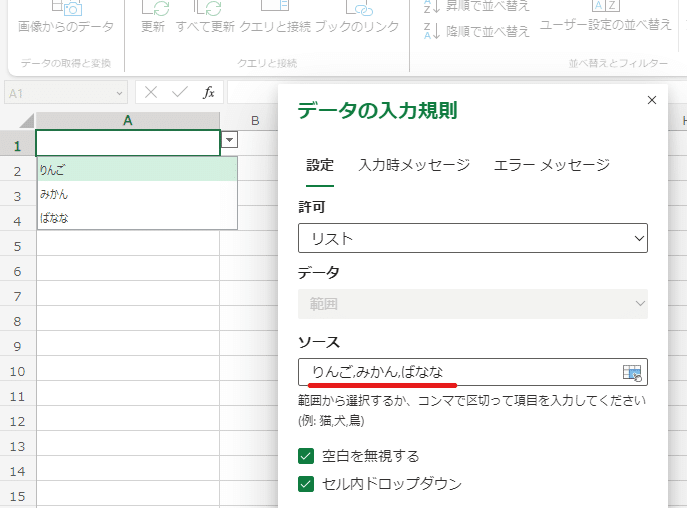Switch to the 設定 tab

click(x=320, y=165)
